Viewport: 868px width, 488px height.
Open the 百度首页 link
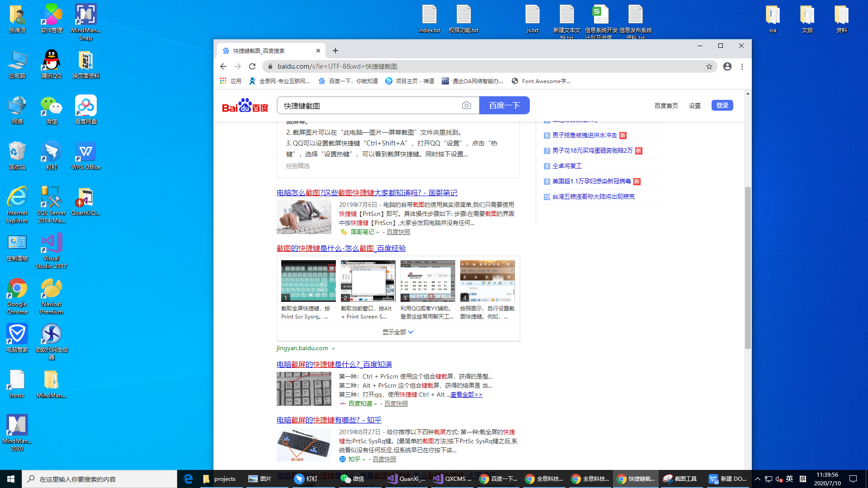666,106
